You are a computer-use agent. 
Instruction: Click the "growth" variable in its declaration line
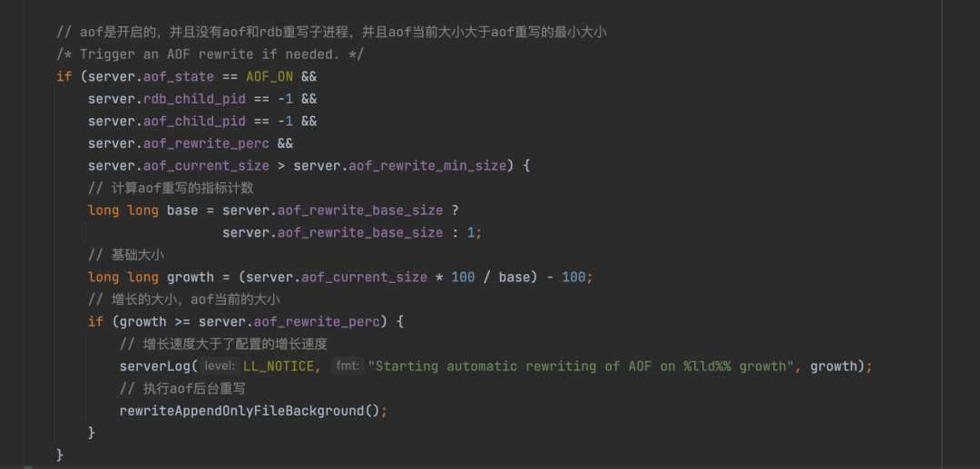click(190, 278)
